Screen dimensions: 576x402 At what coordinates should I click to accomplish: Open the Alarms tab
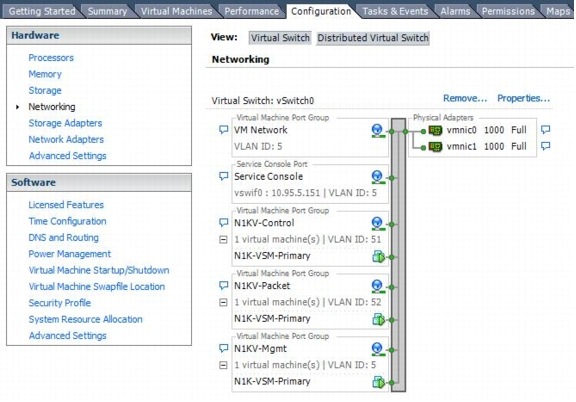[x=455, y=11]
